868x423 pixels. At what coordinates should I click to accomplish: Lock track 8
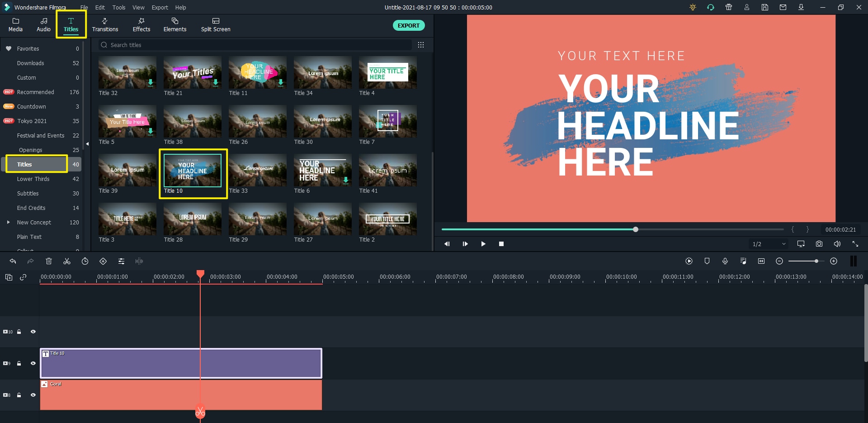click(x=19, y=395)
